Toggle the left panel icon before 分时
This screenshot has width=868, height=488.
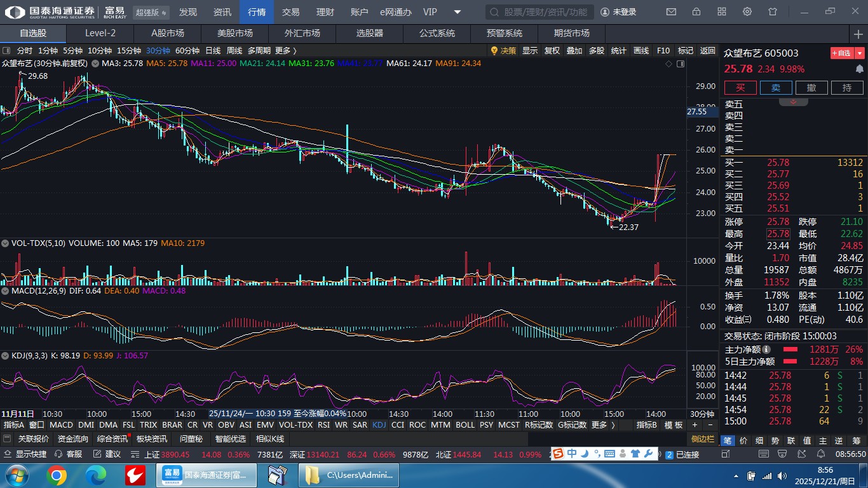(x=6, y=51)
